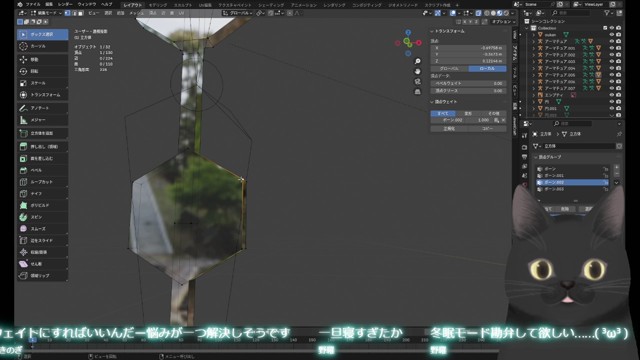Image resolution: width=640 pixels, height=360 pixels.
Task: Remove the selected vertex group
Action: point(616,174)
